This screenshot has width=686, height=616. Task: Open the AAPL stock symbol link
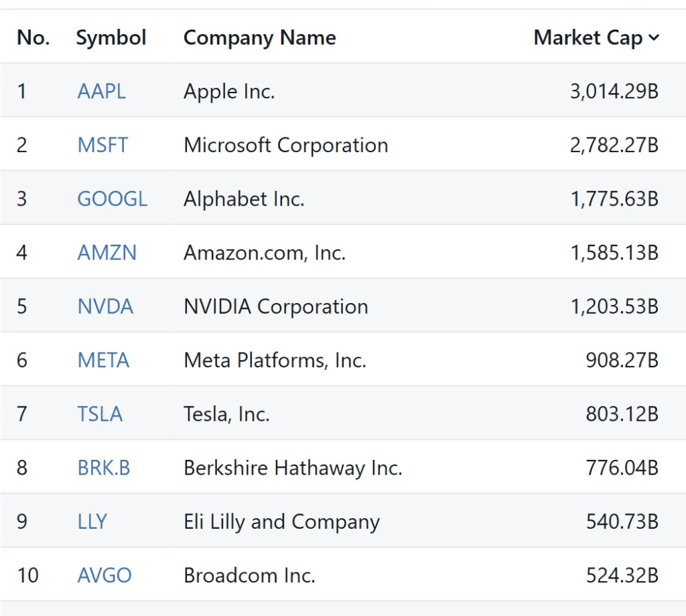(x=101, y=91)
